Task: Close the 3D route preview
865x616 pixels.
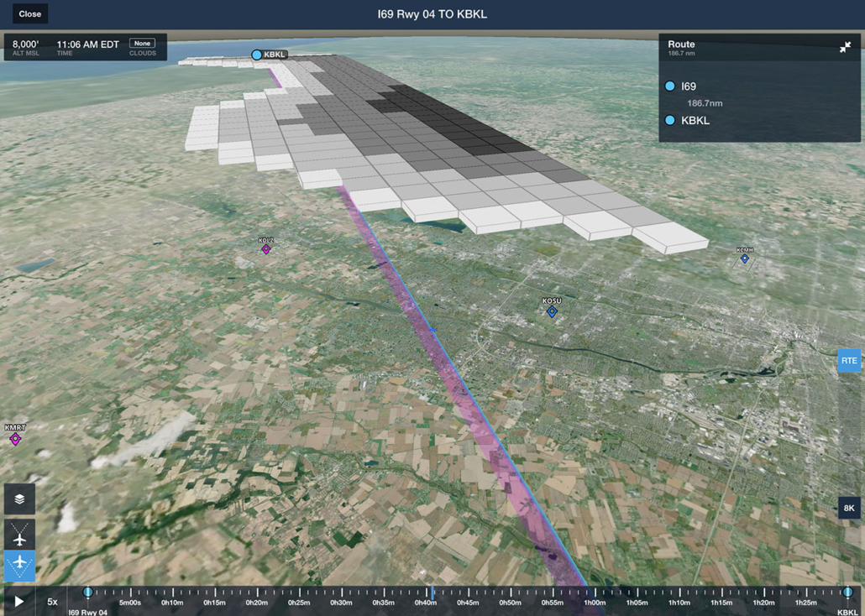Action: (x=29, y=14)
